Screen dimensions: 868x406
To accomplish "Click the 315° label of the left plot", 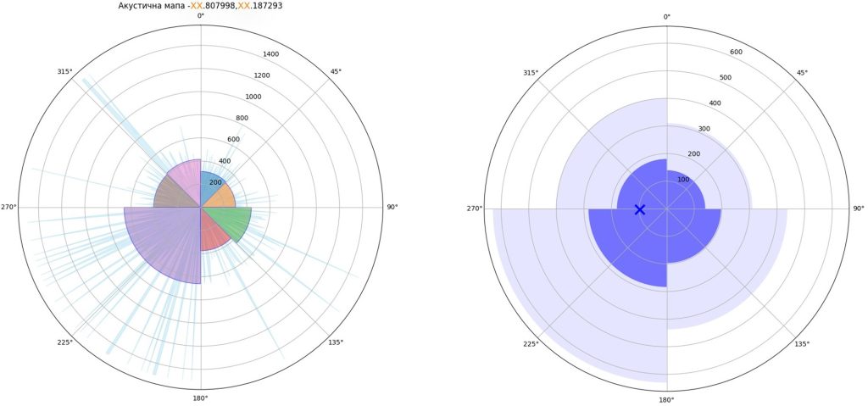I will (65, 71).
